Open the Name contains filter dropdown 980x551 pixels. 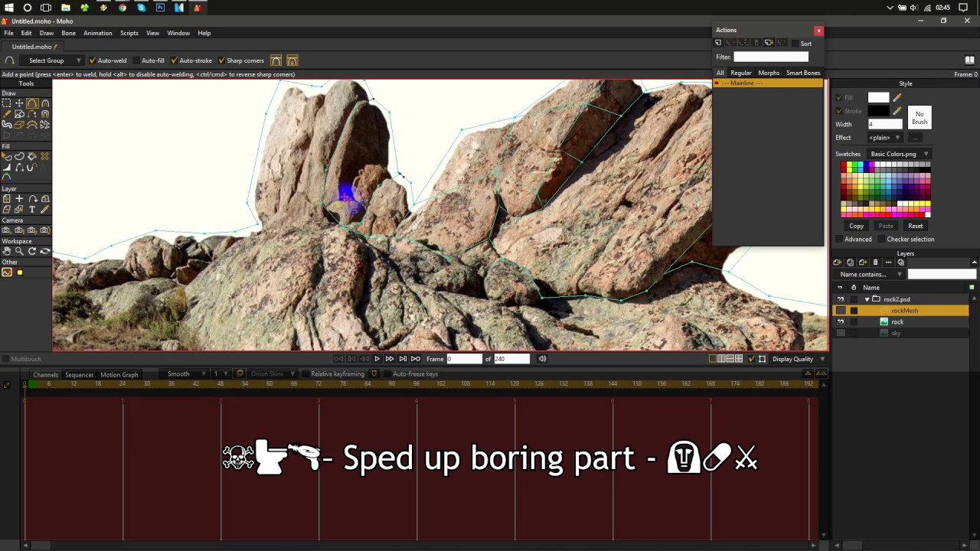pos(868,274)
